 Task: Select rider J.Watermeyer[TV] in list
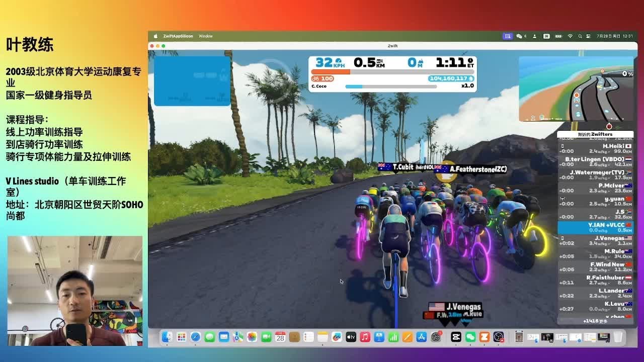tap(595, 174)
